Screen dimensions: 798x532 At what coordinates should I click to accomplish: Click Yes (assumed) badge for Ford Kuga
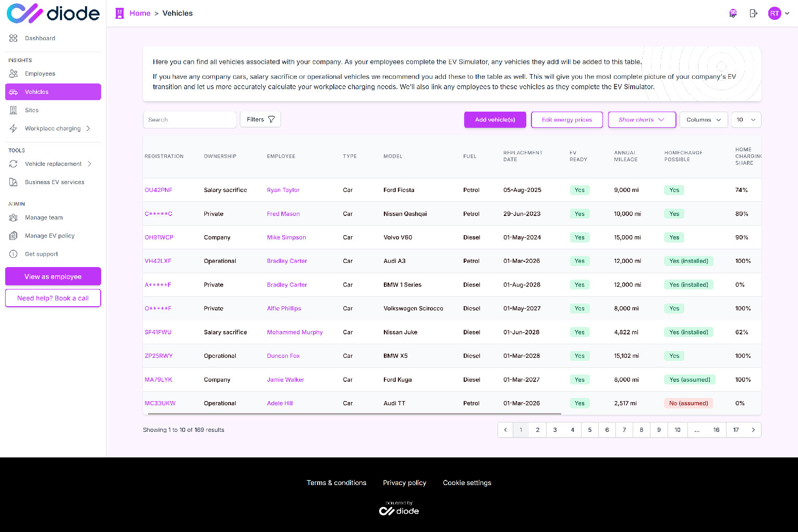pyautogui.click(x=690, y=380)
